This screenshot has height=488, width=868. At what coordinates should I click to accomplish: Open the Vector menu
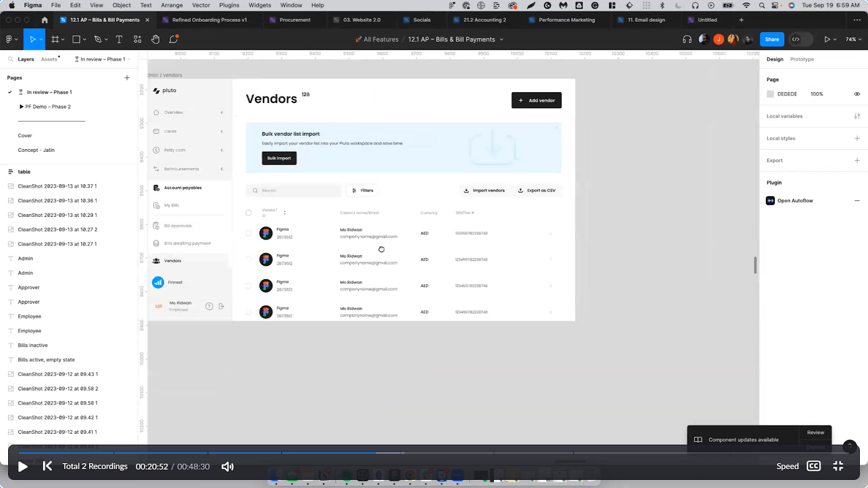(201, 5)
